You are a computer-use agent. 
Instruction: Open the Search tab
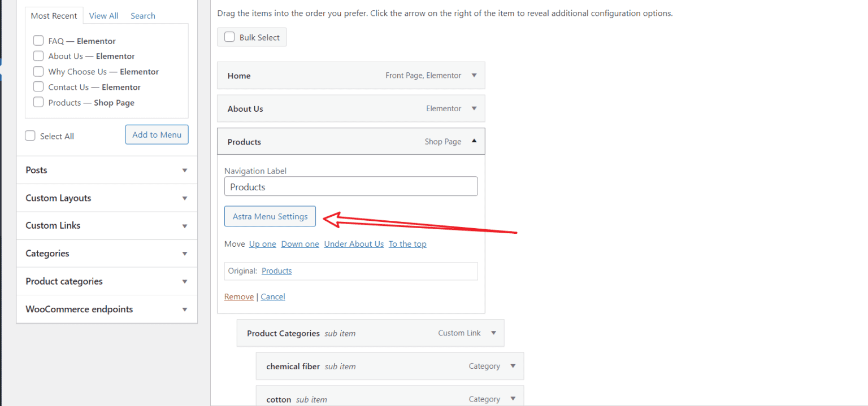142,16
